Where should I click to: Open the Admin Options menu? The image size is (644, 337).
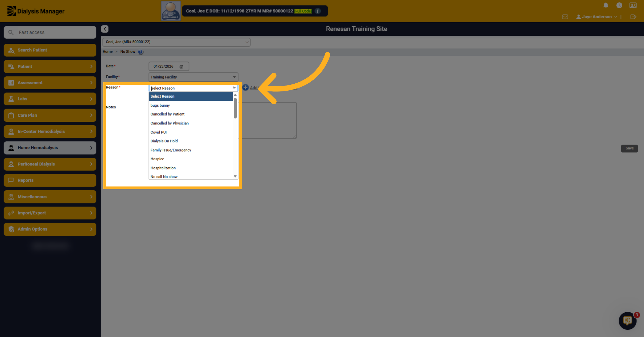(50, 229)
